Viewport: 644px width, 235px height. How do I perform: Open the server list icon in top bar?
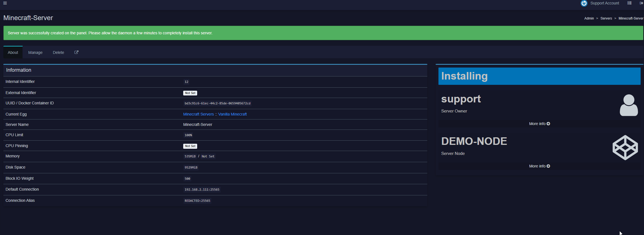tap(629, 3)
